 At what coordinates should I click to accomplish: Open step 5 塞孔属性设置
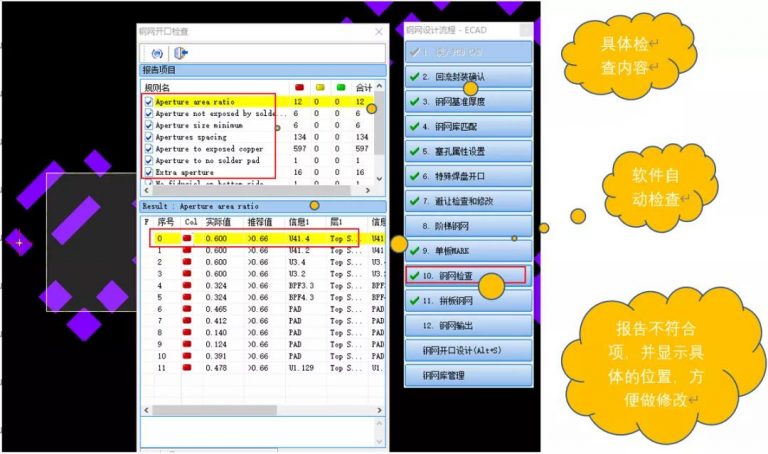[468, 152]
